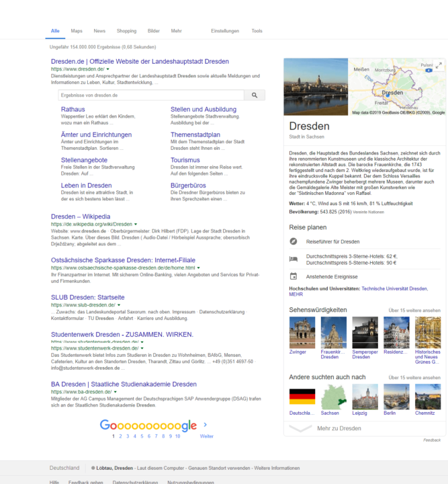Open the Dresden skyline photo
The width and height of the screenshot is (448, 484).
point(316,87)
